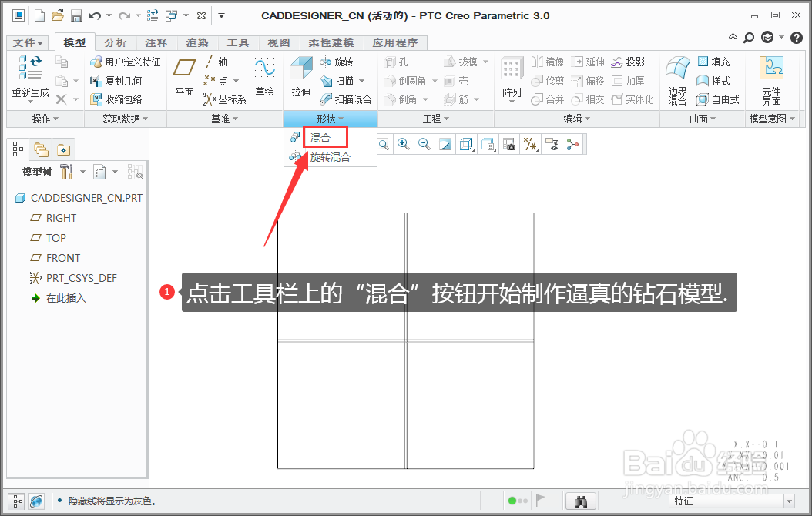The image size is (812, 516).
Task: Toggle the spin center display
Action: click(x=572, y=144)
